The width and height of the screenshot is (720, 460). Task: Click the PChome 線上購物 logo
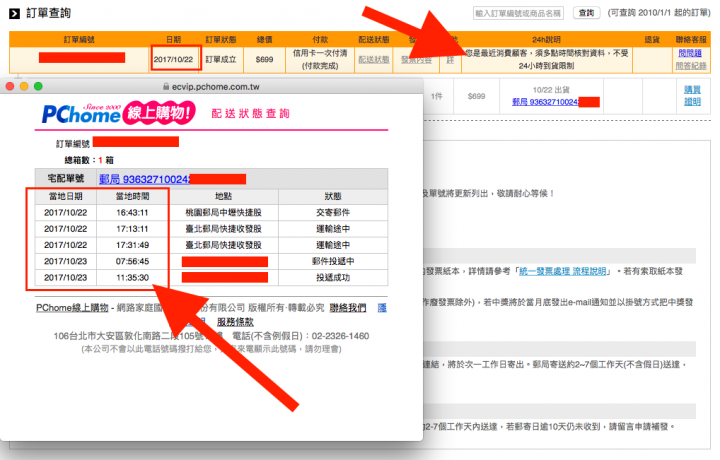pyautogui.click(x=118, y=113)
